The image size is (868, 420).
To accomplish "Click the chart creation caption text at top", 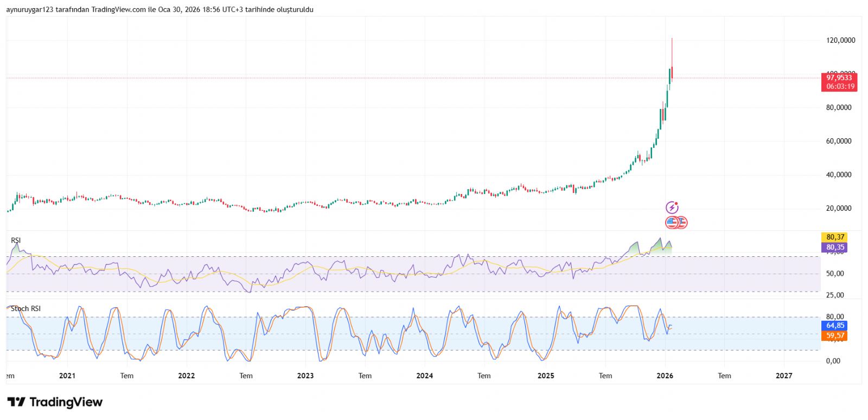I will 159,10.
